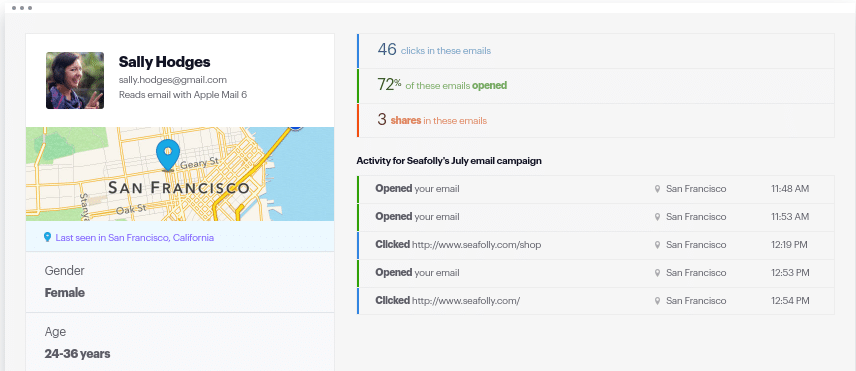The height and width of the screenshot is (371, 856).
Task: Click Sally Hodges' profile photo
Action: [x=75, y=80]
